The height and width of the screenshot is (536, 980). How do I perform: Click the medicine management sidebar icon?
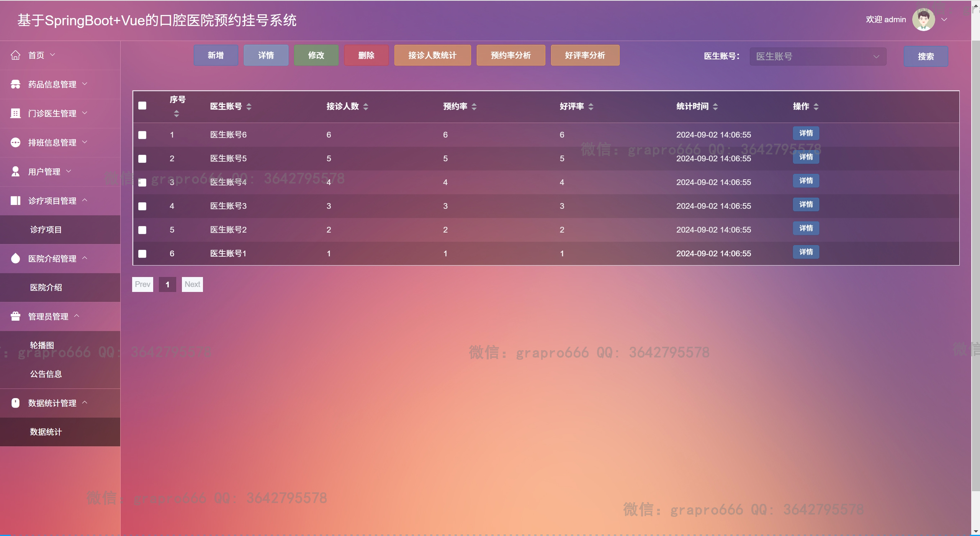[x=15, y=84]
